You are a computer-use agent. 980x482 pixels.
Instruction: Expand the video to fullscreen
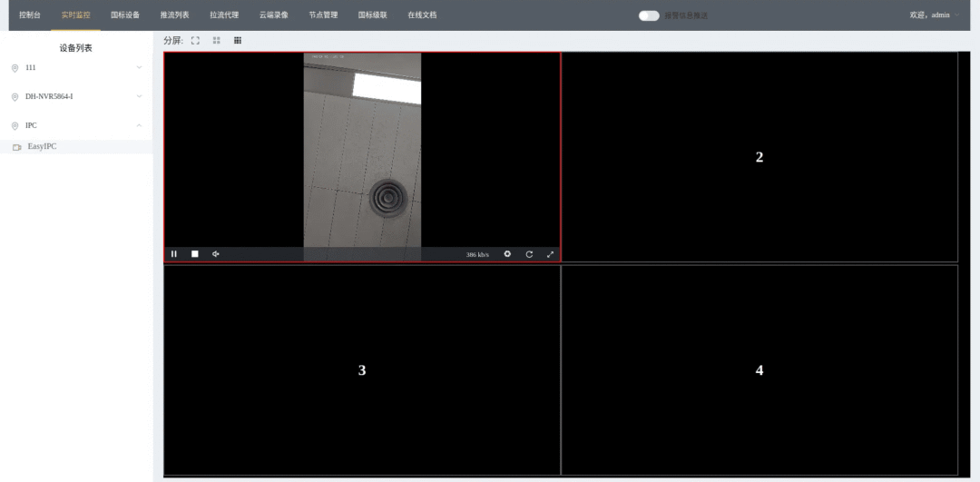pos(551,254)
